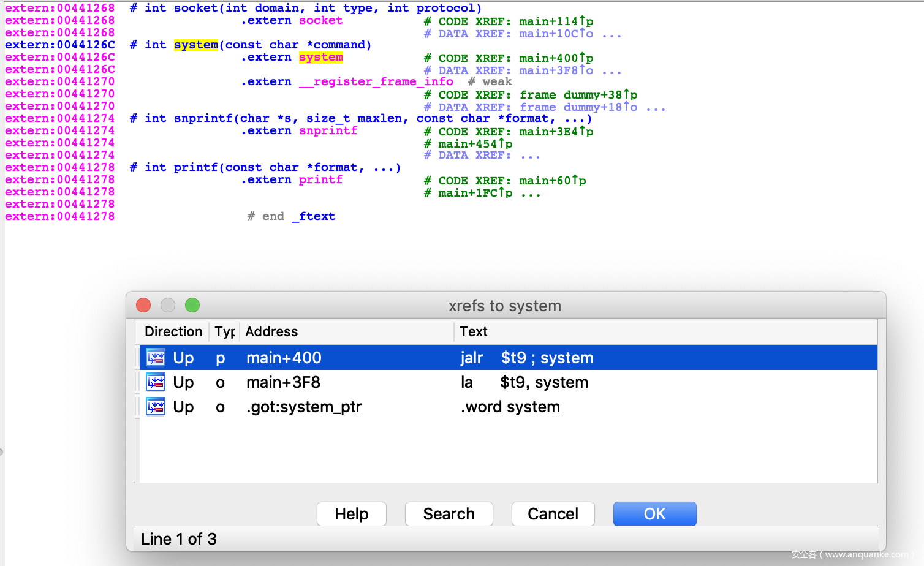The height and width of the screenshot is (566, 924).
Task: Click the snprintf extern symbol
Action: coord(328,131)
